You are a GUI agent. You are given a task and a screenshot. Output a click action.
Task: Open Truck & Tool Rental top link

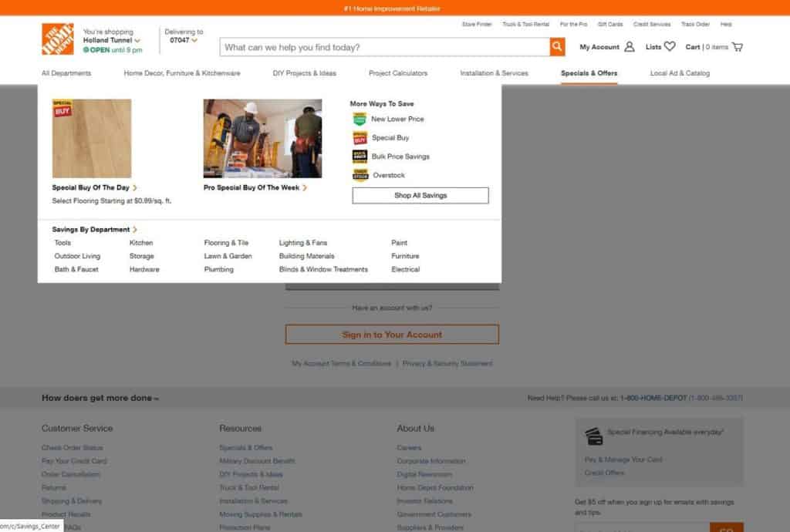coord(525,24)
